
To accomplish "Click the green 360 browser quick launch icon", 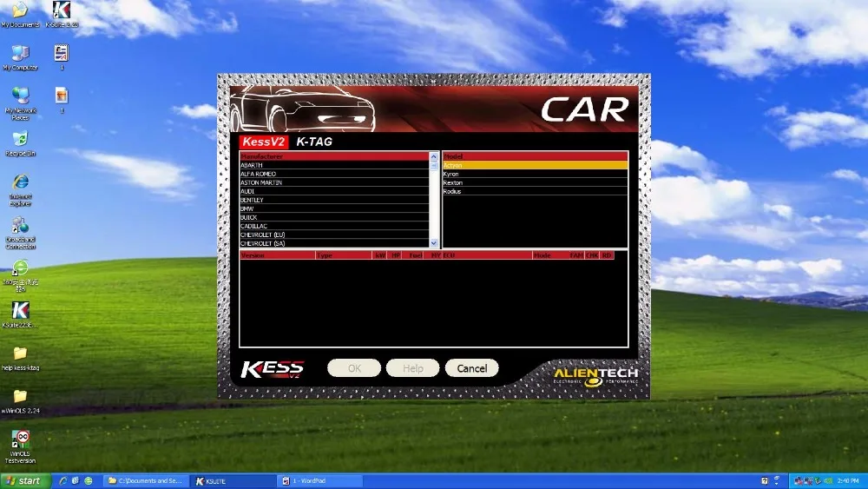I will (x=88, y=480).
